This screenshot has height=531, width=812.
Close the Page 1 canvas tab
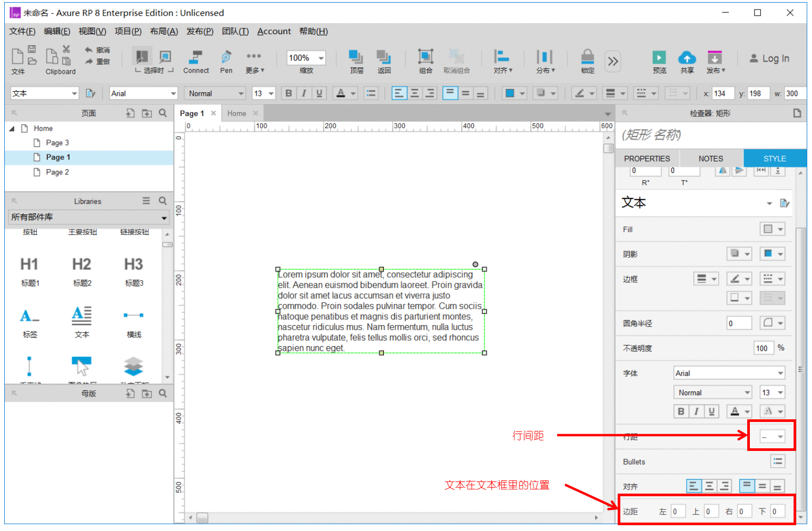213,113
